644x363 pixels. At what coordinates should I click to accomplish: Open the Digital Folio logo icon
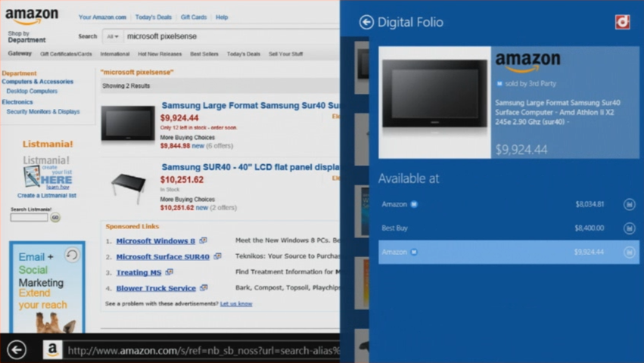(x=622, y=22)
